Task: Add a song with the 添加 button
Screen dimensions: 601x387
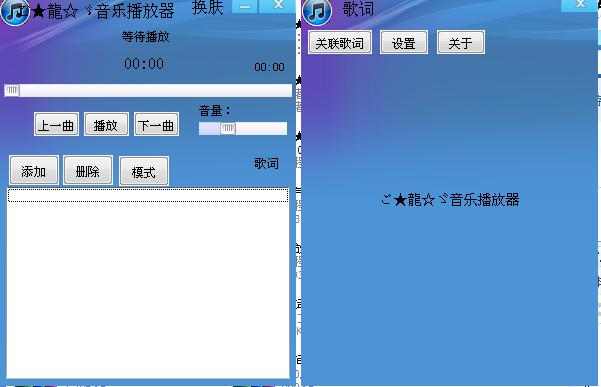Action: click(34, 171)
